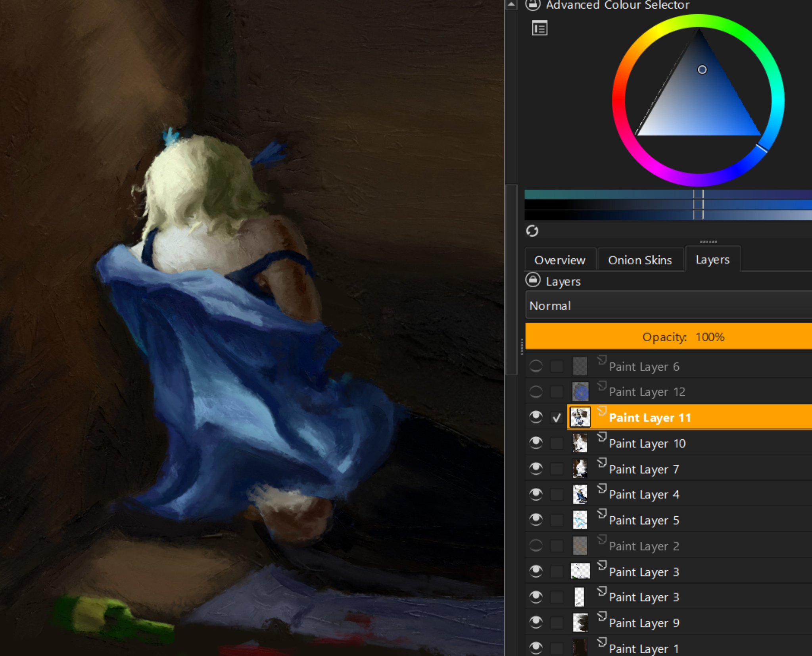Show the hidden Paint Layer 6
Image resolution: width=812 pixels, height=656 pixels.
[x=536, y=366]
